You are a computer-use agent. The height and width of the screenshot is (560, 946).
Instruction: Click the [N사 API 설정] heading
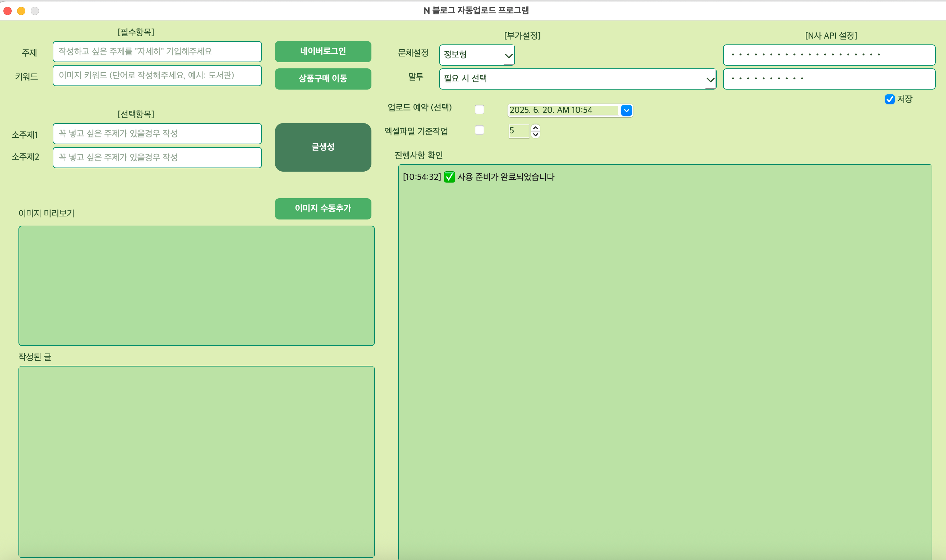831,36
